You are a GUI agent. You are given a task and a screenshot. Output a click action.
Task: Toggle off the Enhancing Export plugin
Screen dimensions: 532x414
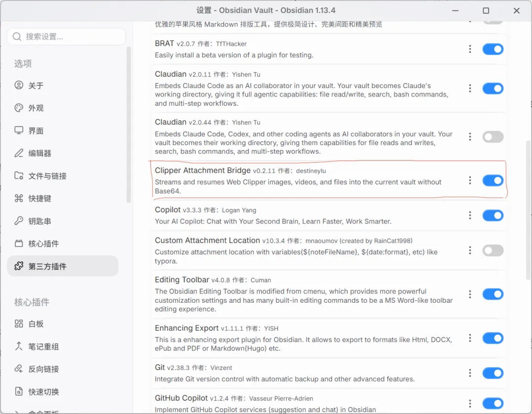pos(493,338)
